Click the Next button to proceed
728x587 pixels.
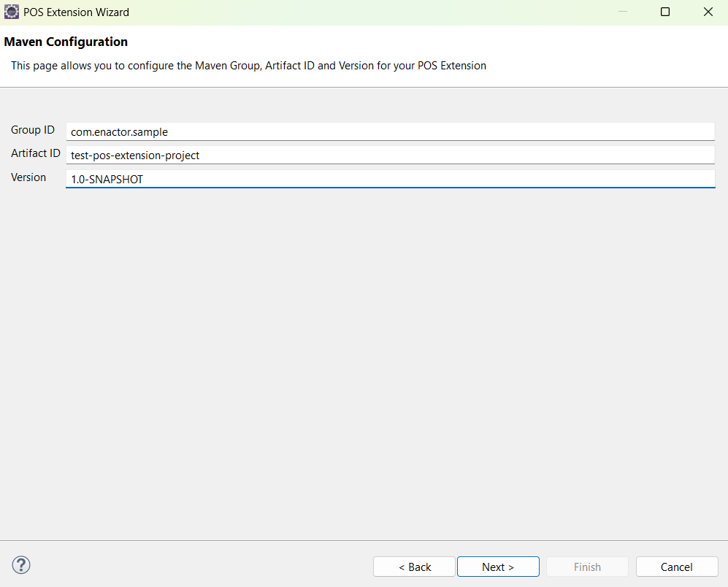(498, 567)
